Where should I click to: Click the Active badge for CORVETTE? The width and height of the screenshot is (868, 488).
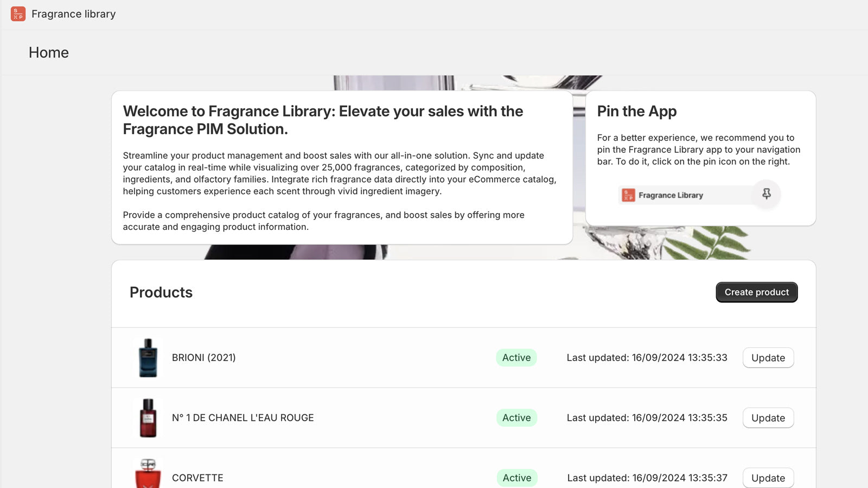(x=517, y=478)
